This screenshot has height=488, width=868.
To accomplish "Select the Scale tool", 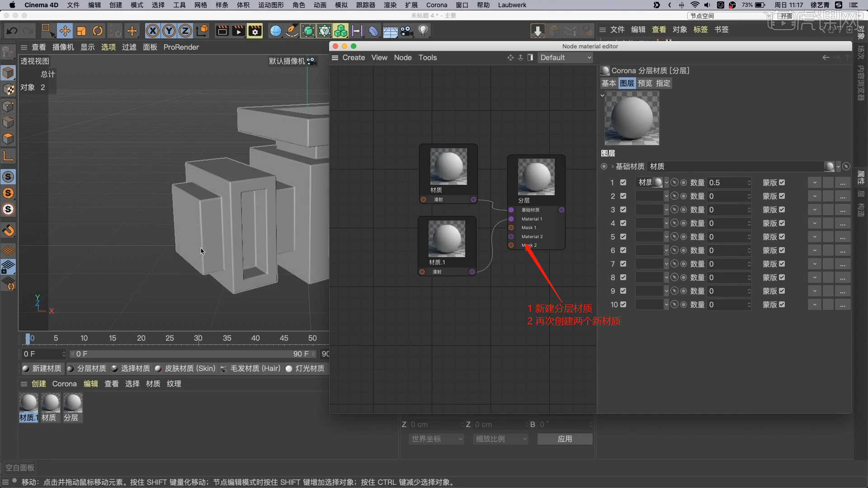I will (81, 31).
